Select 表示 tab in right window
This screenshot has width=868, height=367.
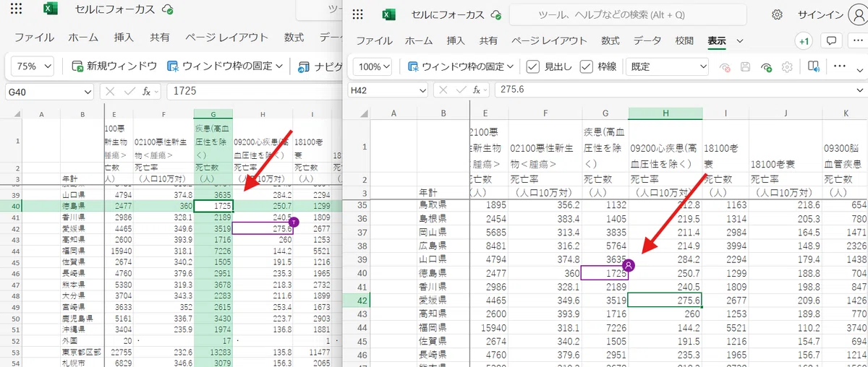[717, 41]
